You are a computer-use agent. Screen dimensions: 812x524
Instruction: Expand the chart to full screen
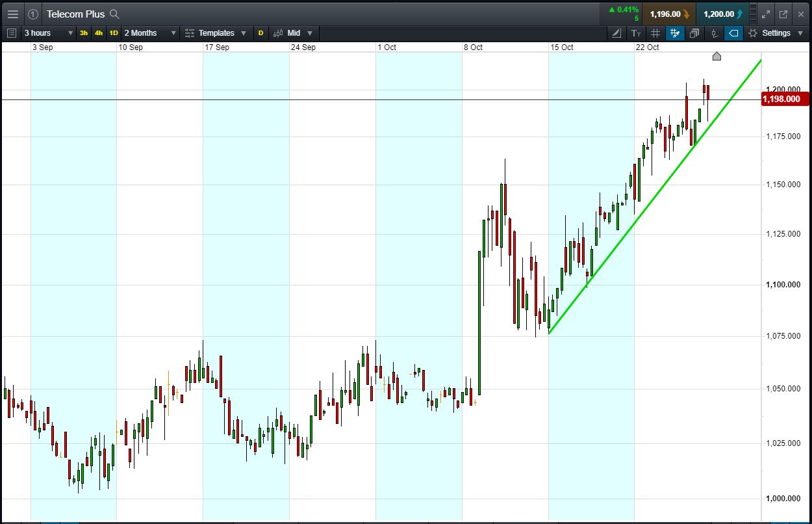click(x=765, y=14)
